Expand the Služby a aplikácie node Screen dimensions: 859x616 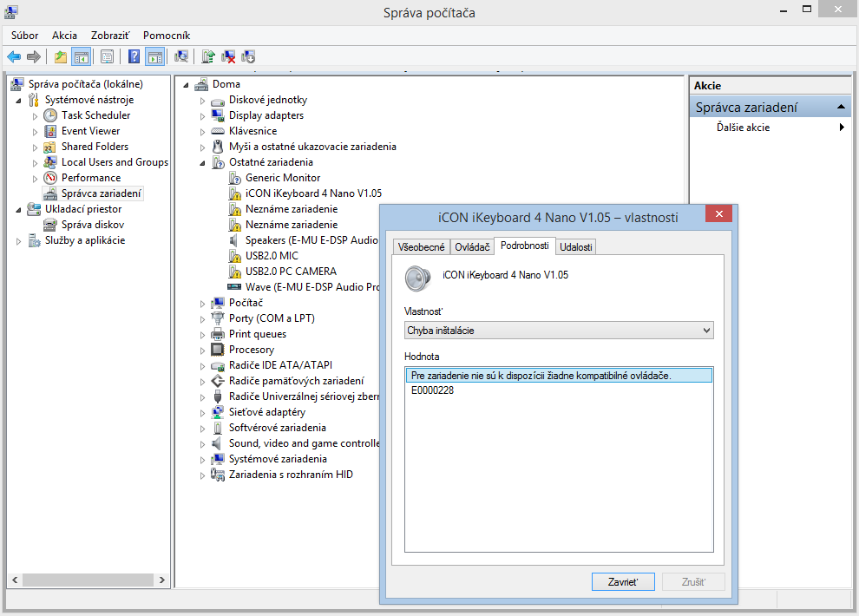(18, 241)
